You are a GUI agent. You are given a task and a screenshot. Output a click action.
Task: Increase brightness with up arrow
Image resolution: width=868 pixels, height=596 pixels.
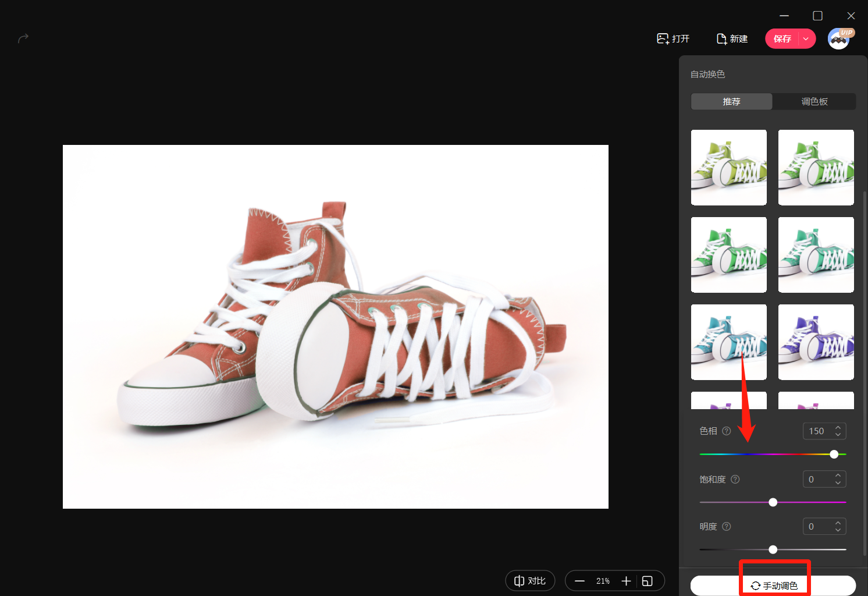[838, 523]
